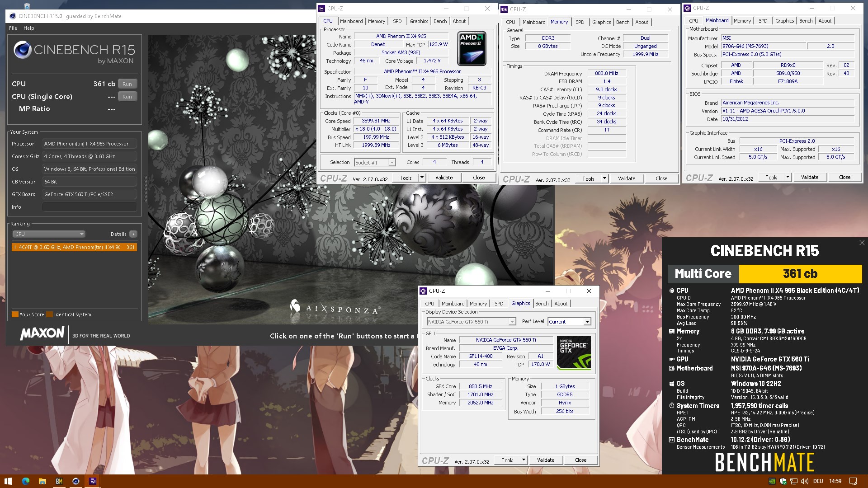Click the taskbar clock showing 14:59
868x488 pixels.
point(835,481)
